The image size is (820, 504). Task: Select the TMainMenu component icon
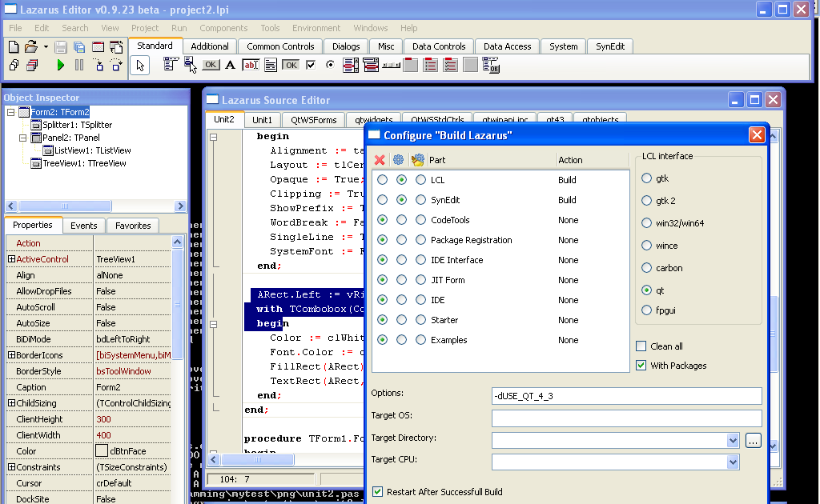click(170, 65)
